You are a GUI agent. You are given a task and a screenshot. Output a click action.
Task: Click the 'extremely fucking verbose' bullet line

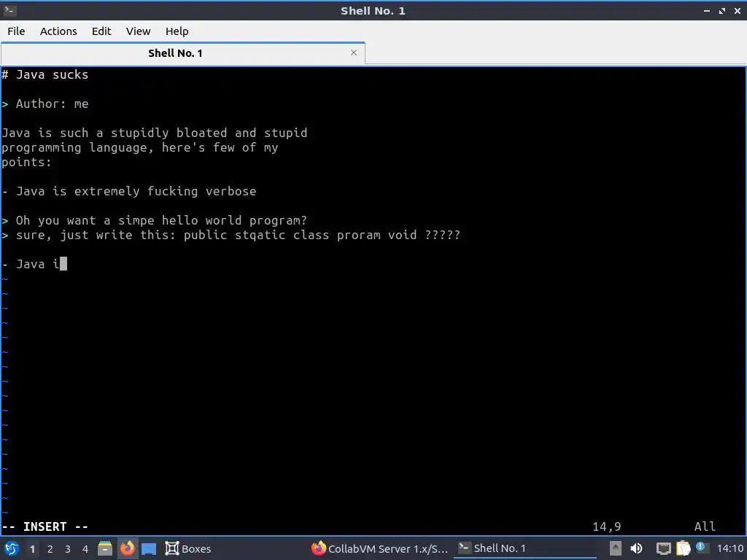coord(128,192)
